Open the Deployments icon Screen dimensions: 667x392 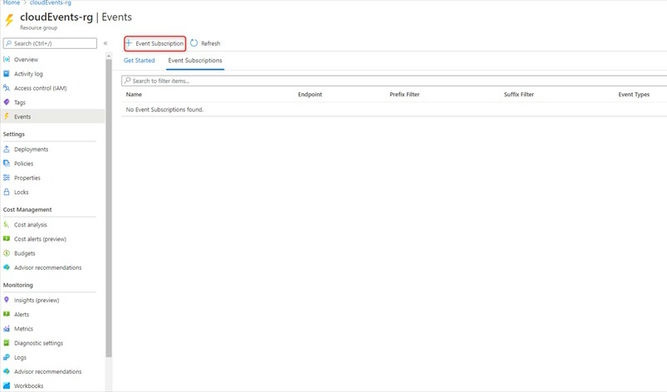(x=6, y=149)
